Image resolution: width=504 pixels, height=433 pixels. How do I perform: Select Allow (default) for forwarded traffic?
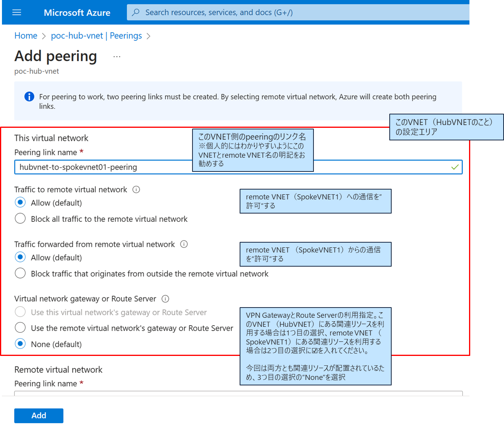[x=20, y=258]
